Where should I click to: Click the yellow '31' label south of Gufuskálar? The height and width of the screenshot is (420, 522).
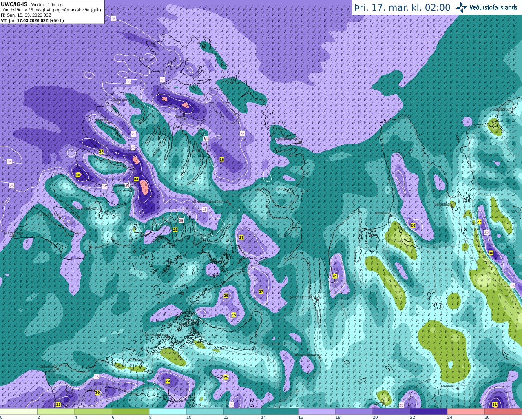click(x=58, y=405)
